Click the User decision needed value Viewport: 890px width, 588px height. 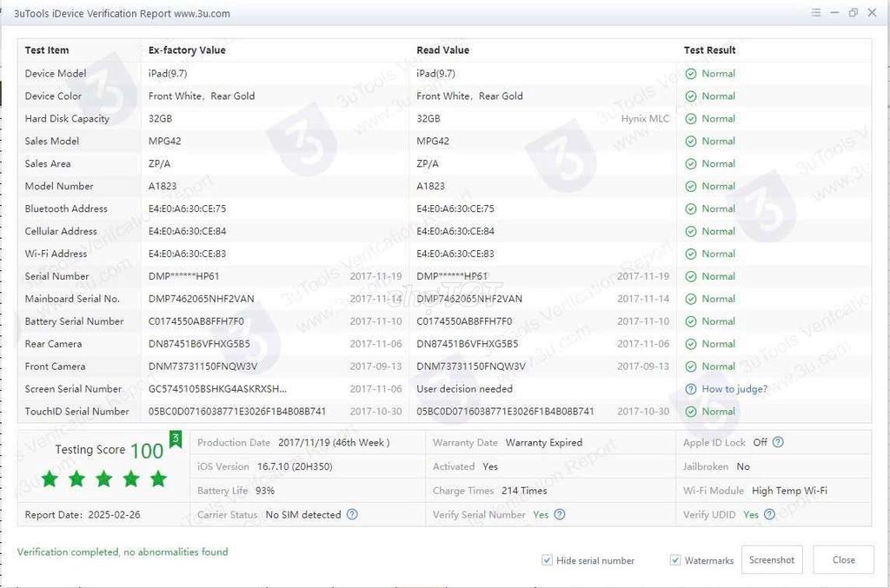[x=464, y=389]
